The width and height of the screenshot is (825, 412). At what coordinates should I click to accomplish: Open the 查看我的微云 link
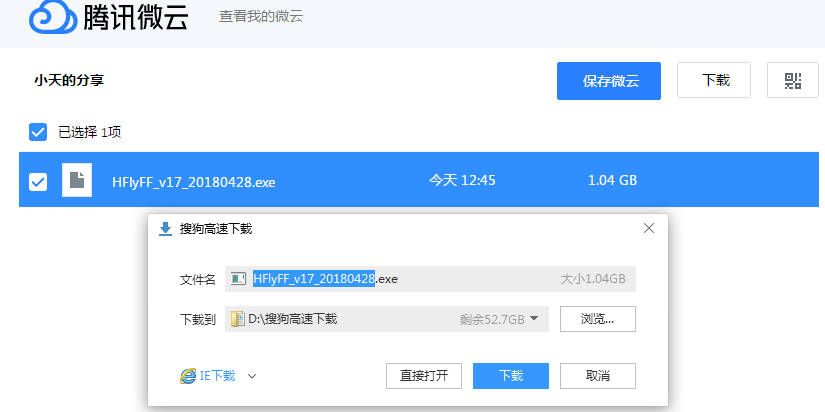pyautogui.click(x=261, y=16)
